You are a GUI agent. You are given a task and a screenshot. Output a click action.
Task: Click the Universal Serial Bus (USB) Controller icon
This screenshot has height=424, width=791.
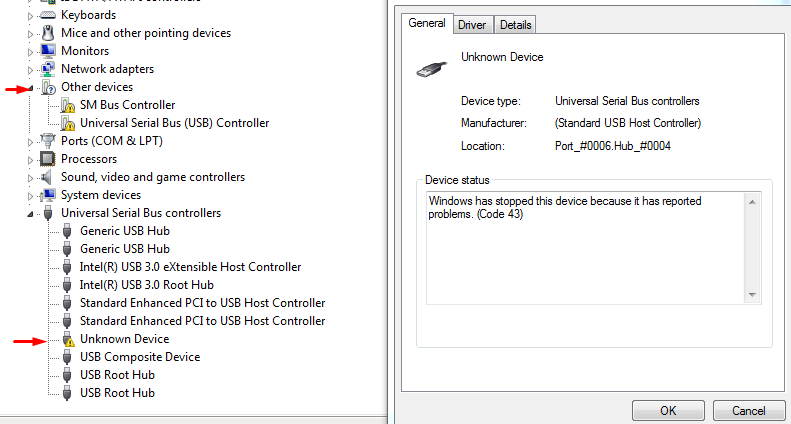[x=67, y=123]
